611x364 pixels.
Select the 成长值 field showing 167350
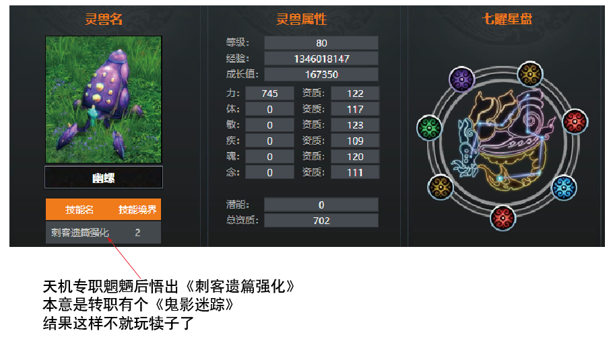click(x=321, y=75)
